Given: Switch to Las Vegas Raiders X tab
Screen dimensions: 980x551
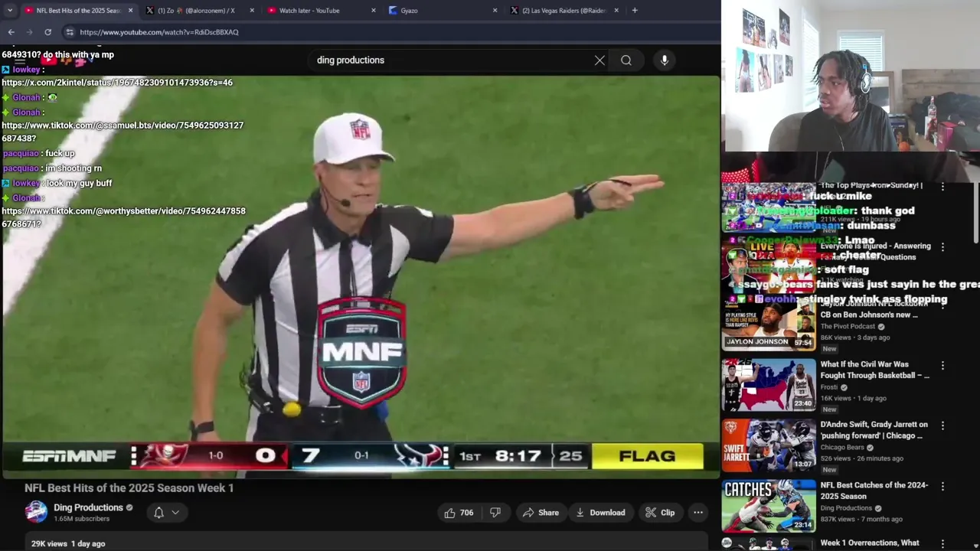Looking at the screenshot, I should coord(563,10).
